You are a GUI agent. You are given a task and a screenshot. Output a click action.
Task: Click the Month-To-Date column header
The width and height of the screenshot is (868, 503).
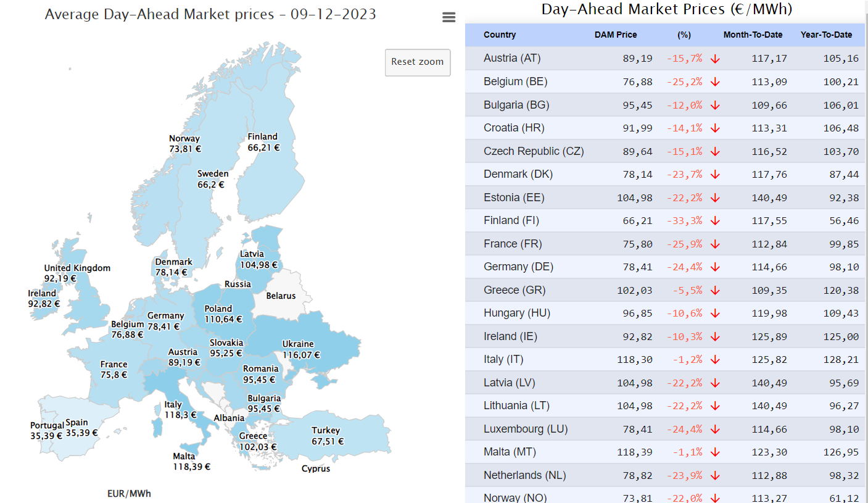[x=753, y=35]
